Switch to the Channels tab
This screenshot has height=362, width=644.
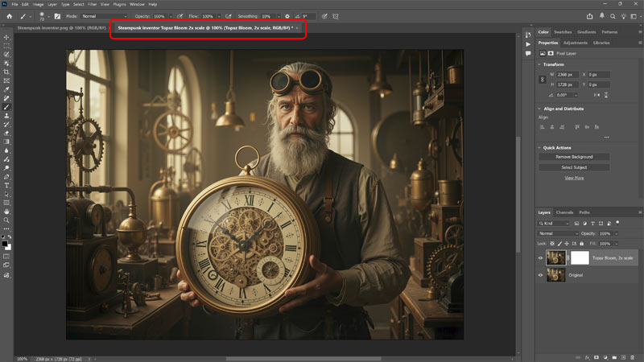564,212
